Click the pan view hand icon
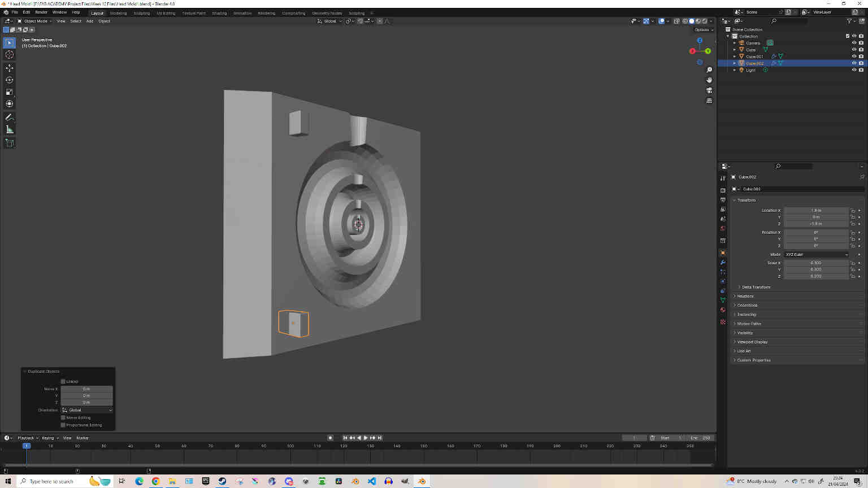This screenshot has height=488, width=868. [709, 80]
